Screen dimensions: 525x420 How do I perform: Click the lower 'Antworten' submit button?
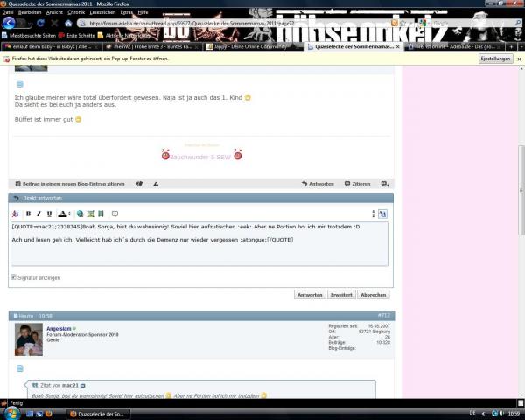309,295
